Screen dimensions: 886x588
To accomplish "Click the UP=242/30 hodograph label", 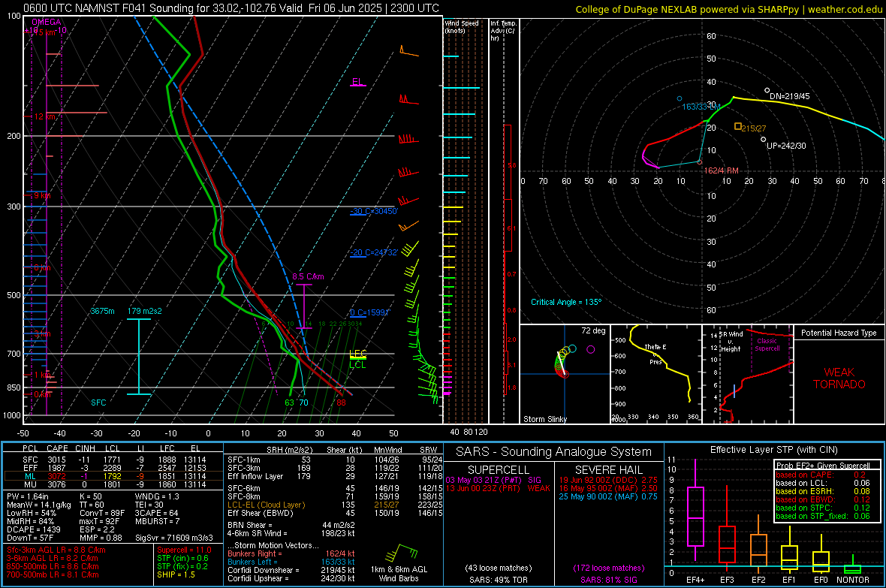I will point(787,145).
